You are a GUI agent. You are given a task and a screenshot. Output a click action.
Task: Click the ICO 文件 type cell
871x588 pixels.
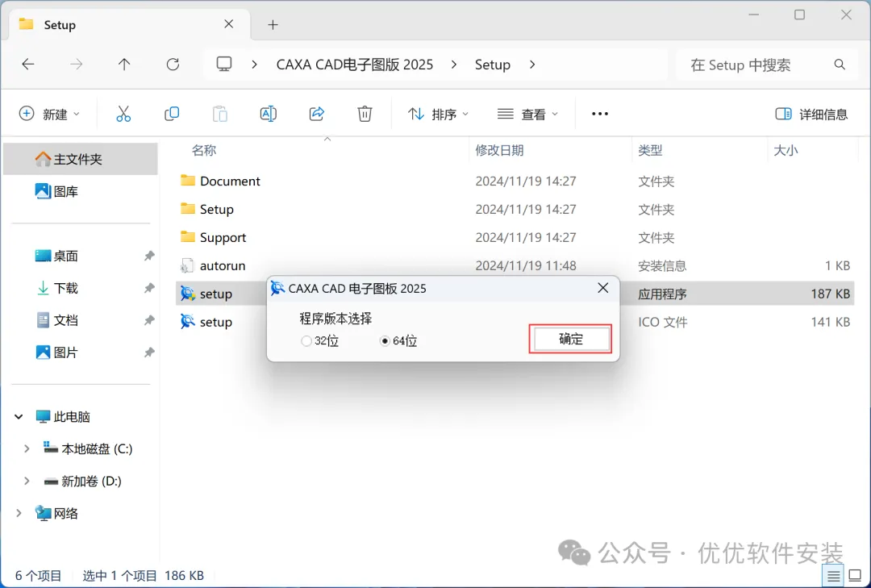point(662,322)
